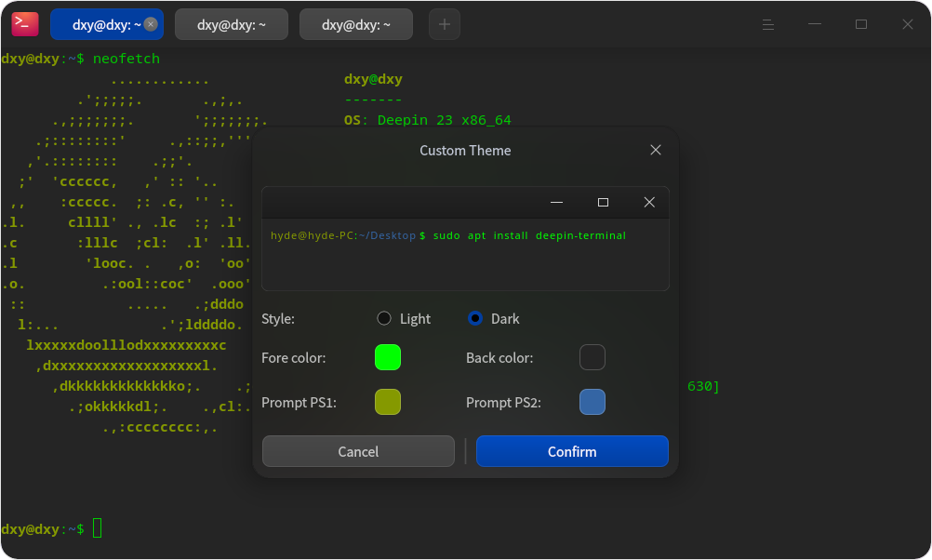Switch to the second dxy@dxy terminal tab

pyautogui.click(x=231, y=23)
